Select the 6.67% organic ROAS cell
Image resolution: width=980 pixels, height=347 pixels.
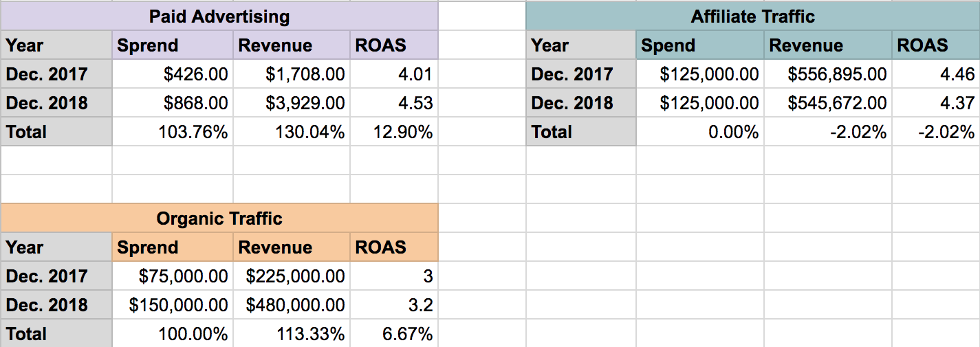(x=394, y=334)
